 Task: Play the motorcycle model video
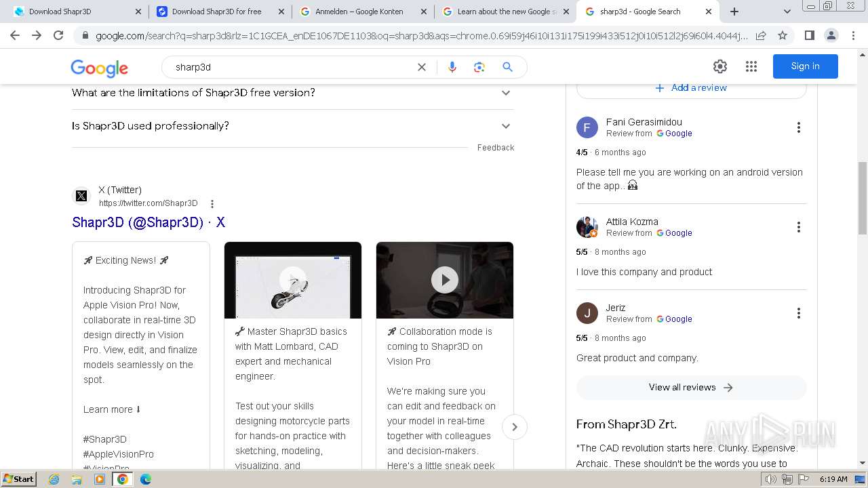point(293,280)
